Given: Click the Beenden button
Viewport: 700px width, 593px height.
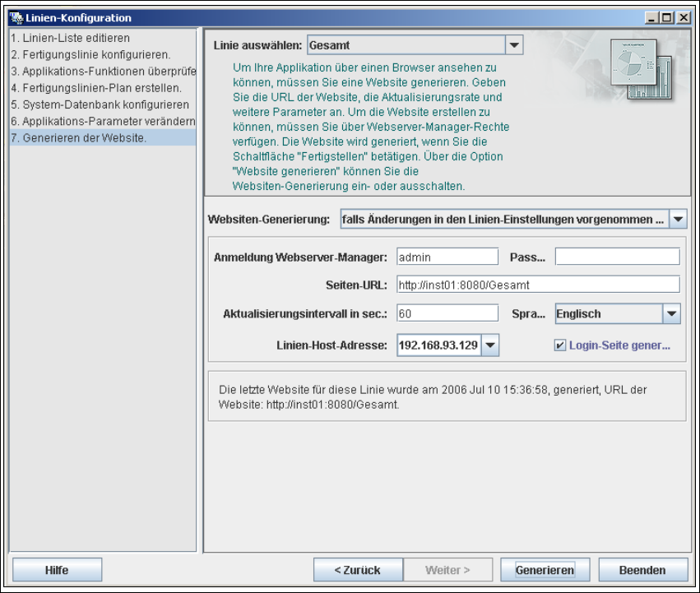Looking at the screenshot, I should 643,570.
